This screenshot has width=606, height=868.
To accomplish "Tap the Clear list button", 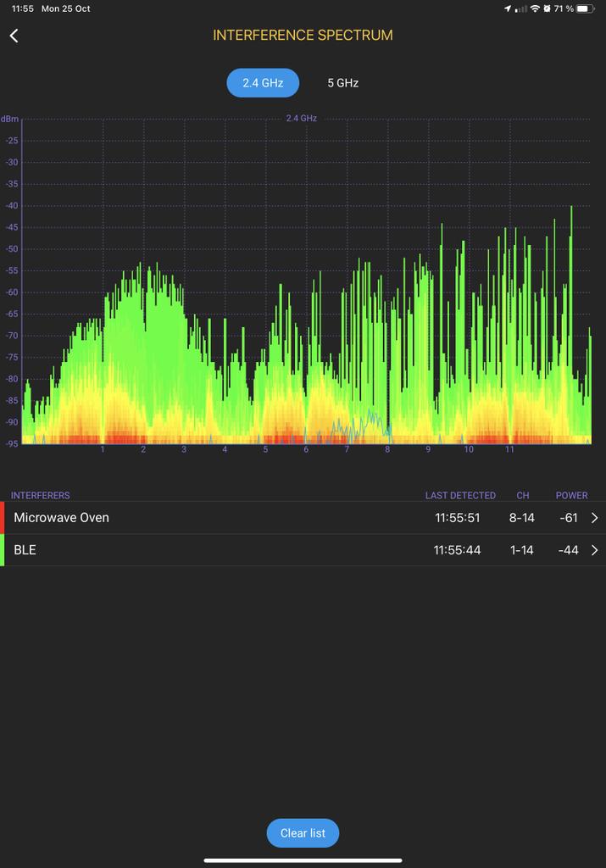I will pos(303,833).
